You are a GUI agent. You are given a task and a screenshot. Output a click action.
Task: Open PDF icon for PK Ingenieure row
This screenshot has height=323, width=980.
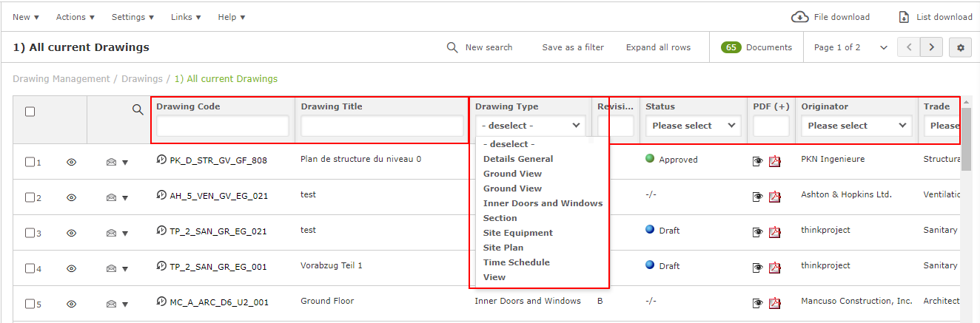pos(775,161)
